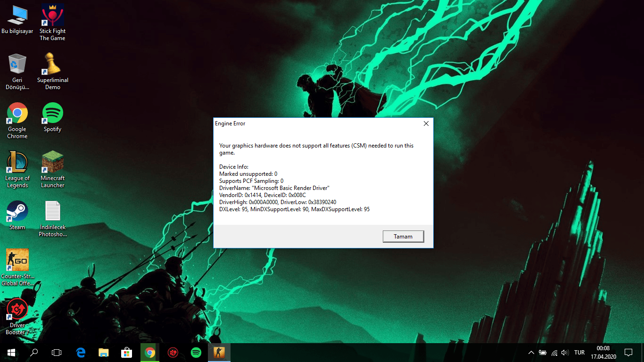The image size is (644, 362).
Task: Click the DXLevel: 95 line
Action: coord(294,209)
